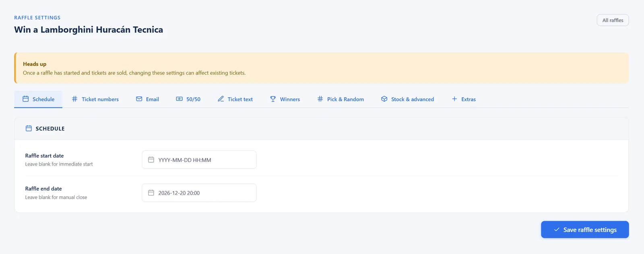Click the banknote icon beside 50/50
Screen dimensions: 644x254
tap(179, 99)
